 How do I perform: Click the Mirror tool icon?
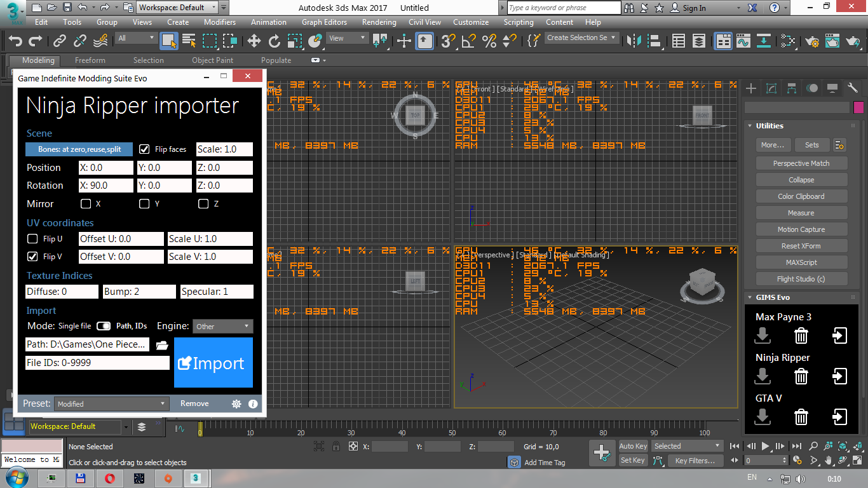pos(634,41)
